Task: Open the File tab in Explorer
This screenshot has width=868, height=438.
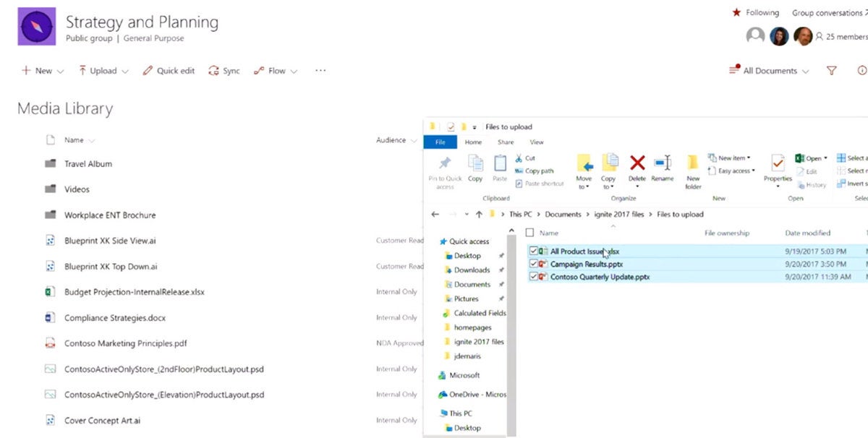Action: 440,142
